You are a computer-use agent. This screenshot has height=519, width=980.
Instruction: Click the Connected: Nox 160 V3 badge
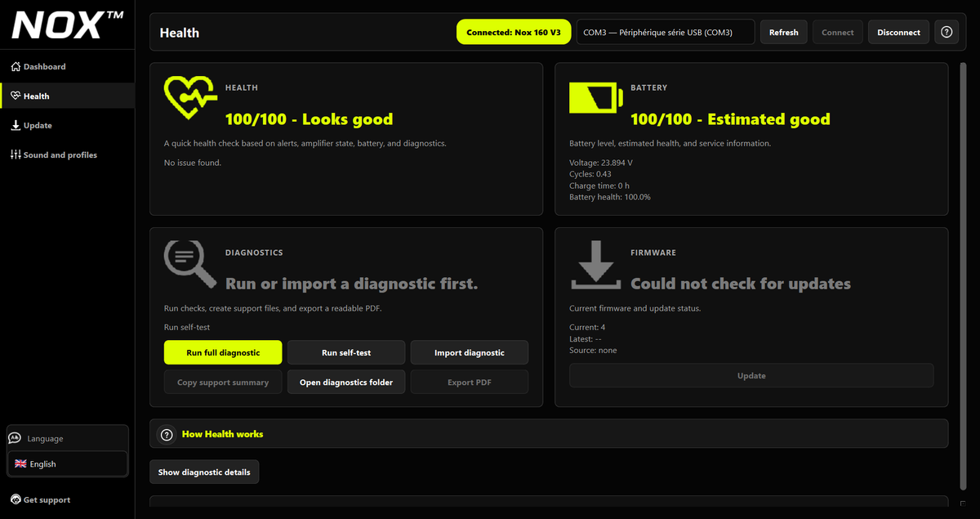(514, 32)
